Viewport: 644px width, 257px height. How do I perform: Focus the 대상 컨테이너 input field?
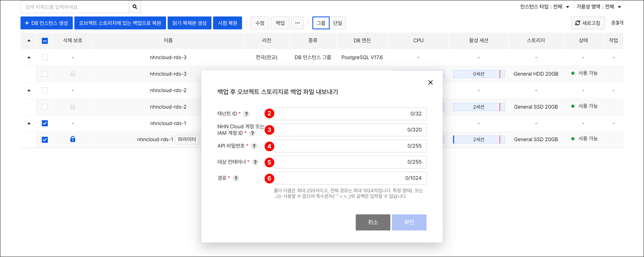coord(350,162)
